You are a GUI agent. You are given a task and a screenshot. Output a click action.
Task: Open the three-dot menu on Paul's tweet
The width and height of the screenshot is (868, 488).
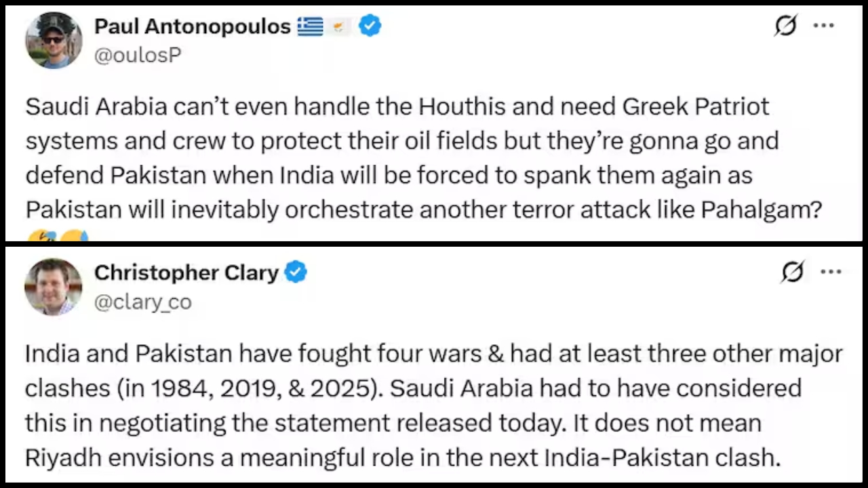[823, 26]
